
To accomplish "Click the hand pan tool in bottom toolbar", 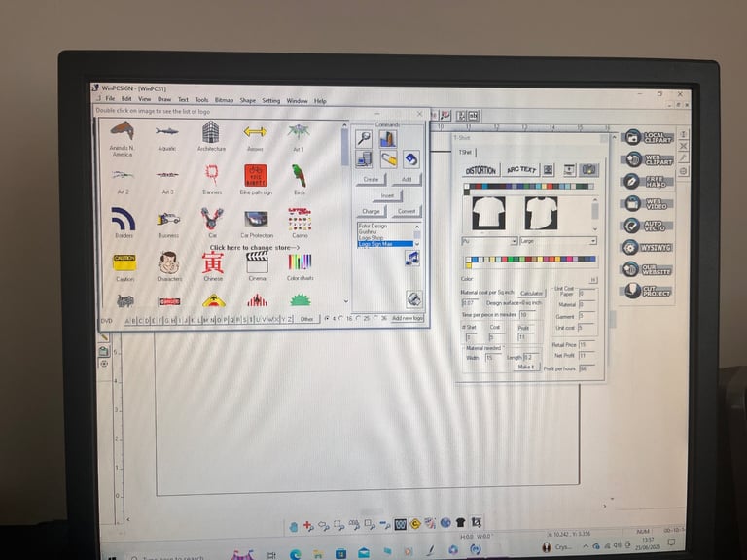I will [293, 526].
